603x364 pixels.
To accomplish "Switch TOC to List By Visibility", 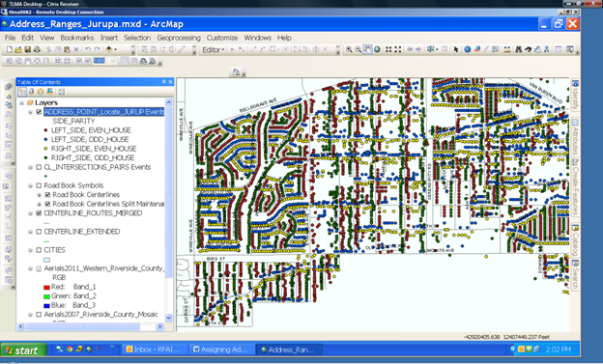I will pos(41,92).
